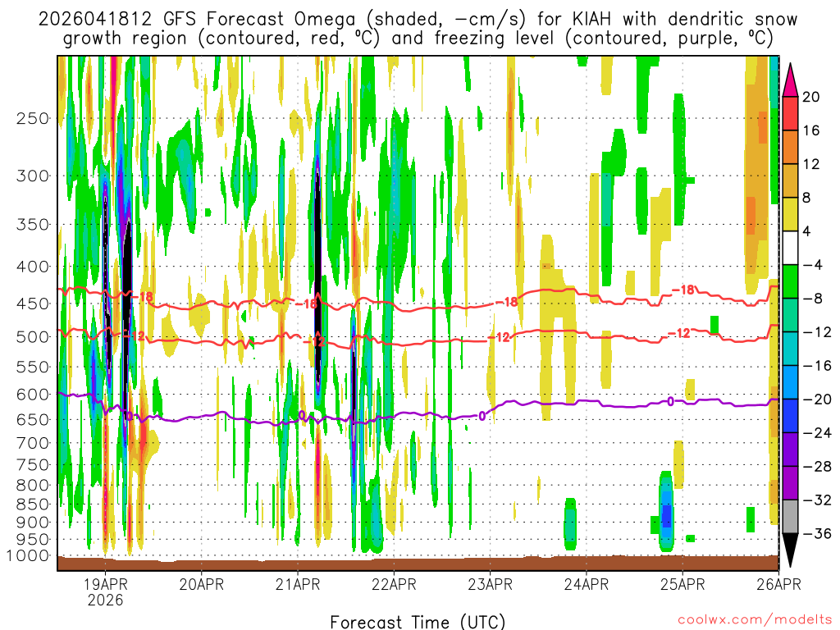Click the 250 pressure level label
Screen dimensions: 840x630
tap(33, 118)
